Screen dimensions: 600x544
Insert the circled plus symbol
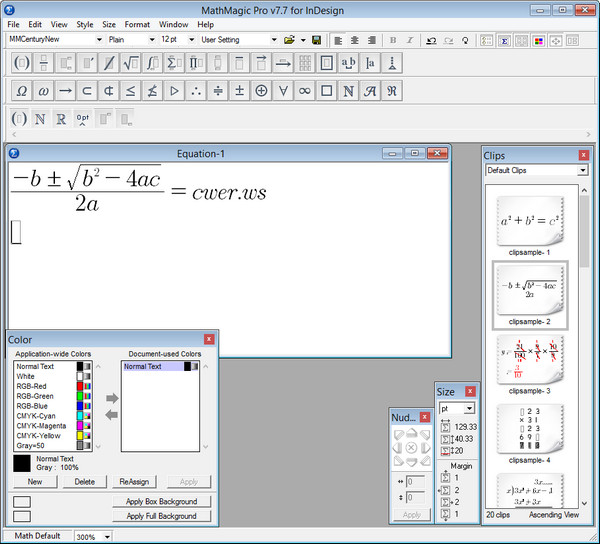(261, 91)
